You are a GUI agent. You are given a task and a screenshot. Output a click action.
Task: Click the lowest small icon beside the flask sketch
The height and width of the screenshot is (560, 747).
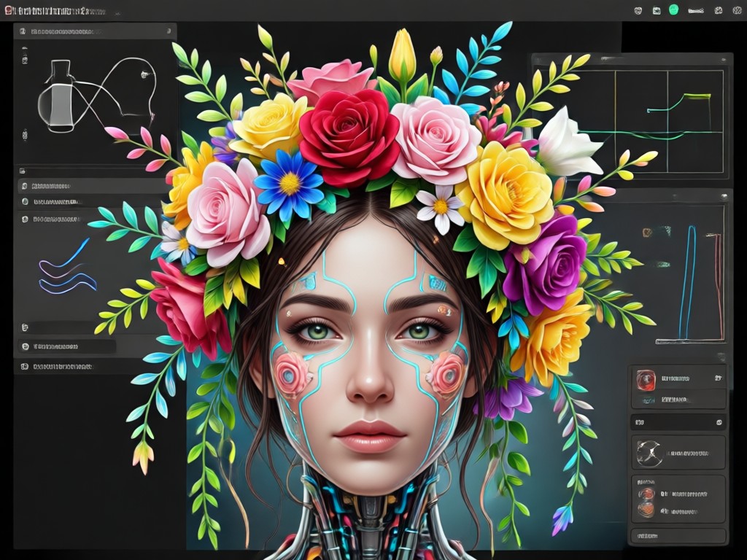point(25,135)
